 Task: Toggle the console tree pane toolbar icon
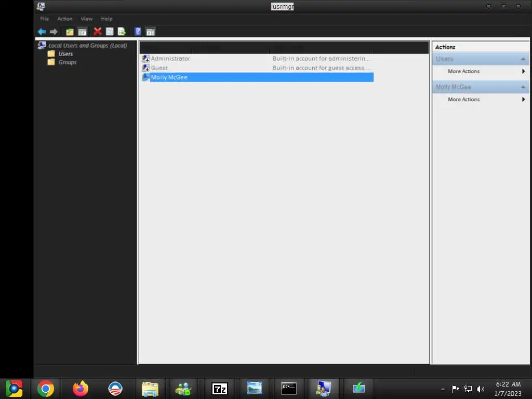click(82, 32)
